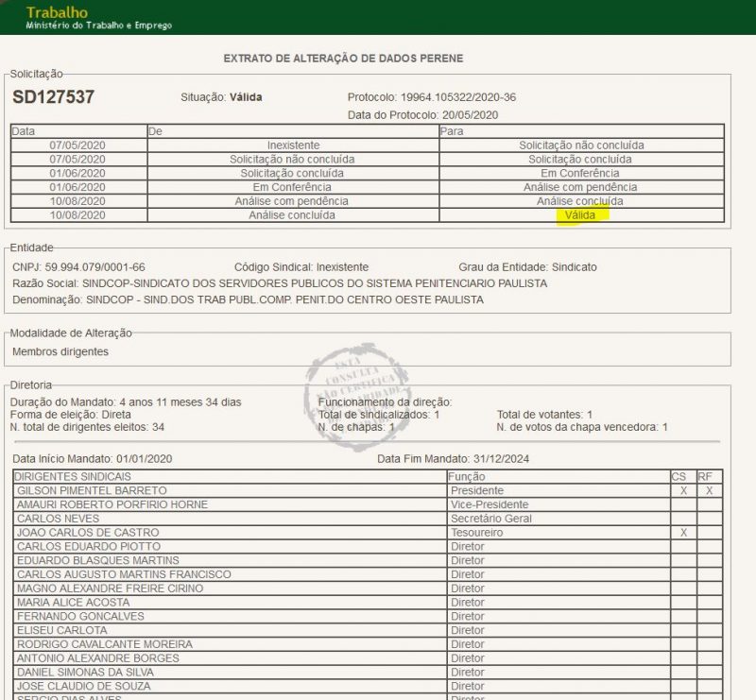Click the name CARLOS AUGUSTO MARTINS FRANCISCO

click(124, 574)
